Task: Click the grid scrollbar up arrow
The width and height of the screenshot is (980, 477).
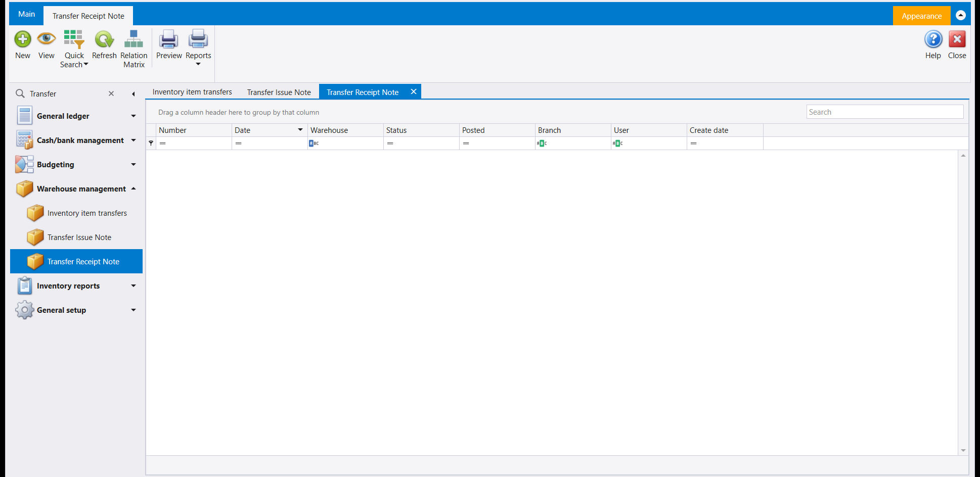Action: (963, 156)
